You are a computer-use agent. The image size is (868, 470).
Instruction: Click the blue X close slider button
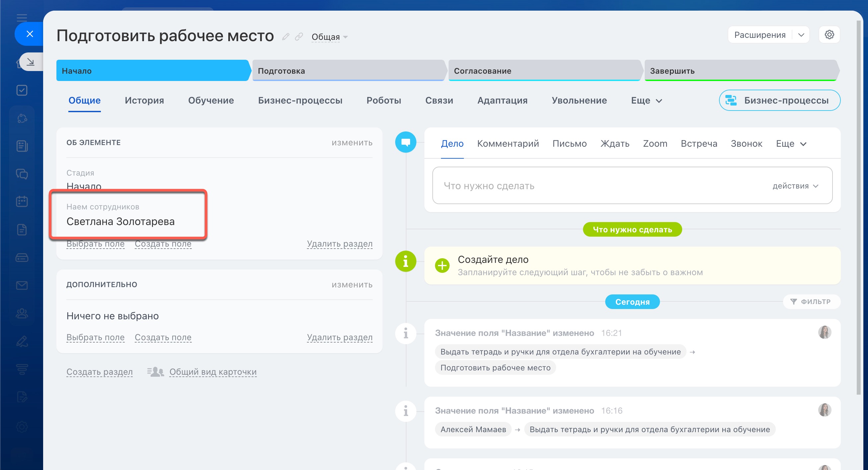[x=30, y=34]
